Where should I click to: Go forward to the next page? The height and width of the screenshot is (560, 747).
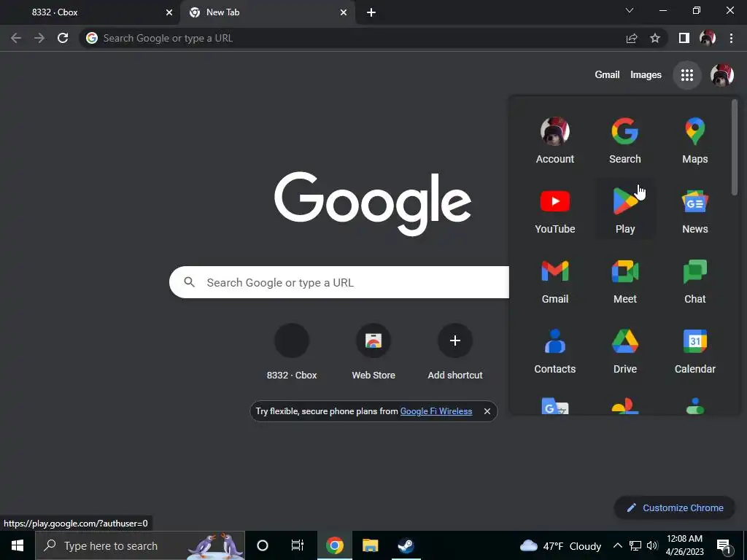(39, 38)
